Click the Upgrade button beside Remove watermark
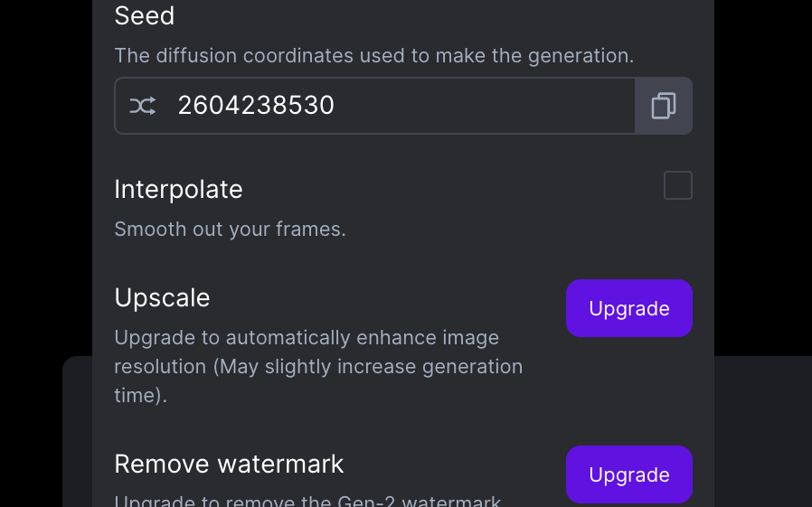 pos(628,474)
